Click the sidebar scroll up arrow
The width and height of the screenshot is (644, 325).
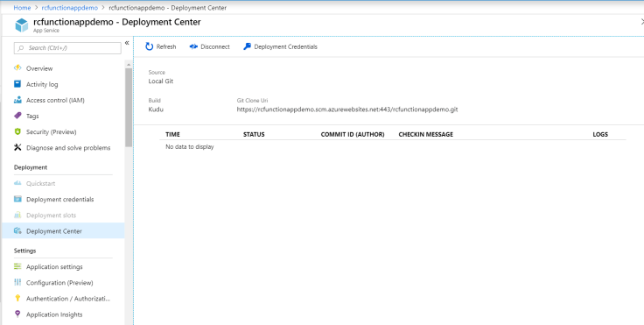click(x=129, y=65)
